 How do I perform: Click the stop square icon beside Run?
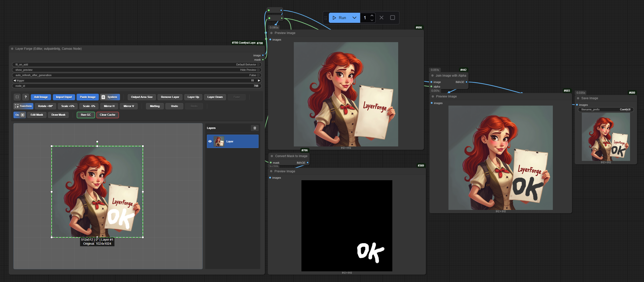[393, 18]
